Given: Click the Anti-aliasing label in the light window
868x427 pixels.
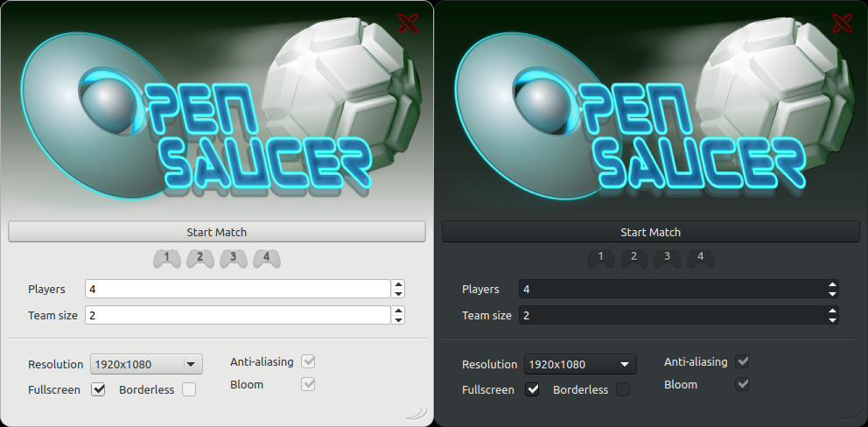Looking at the screenshot, I should (262, 361).
